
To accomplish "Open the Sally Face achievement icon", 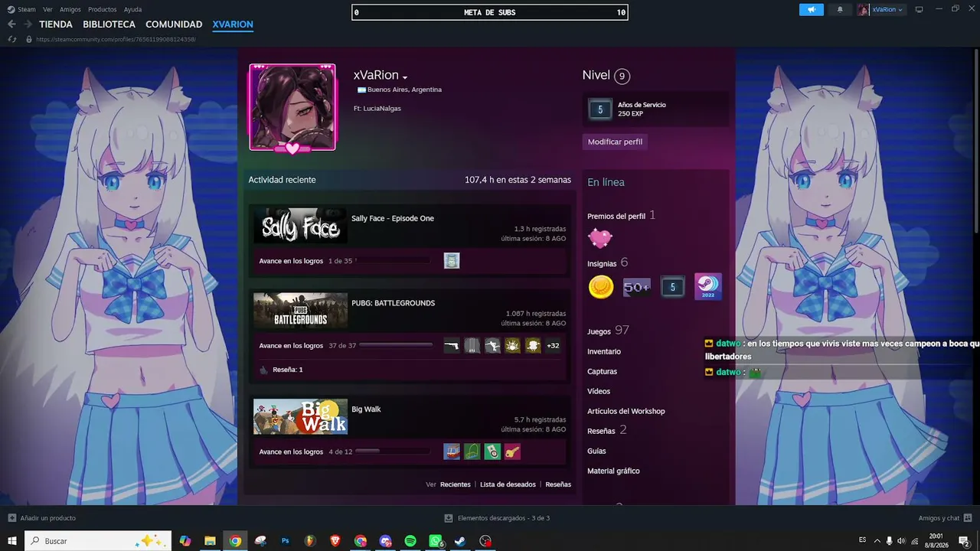I will pyautogui.click(x=452, y=261).
